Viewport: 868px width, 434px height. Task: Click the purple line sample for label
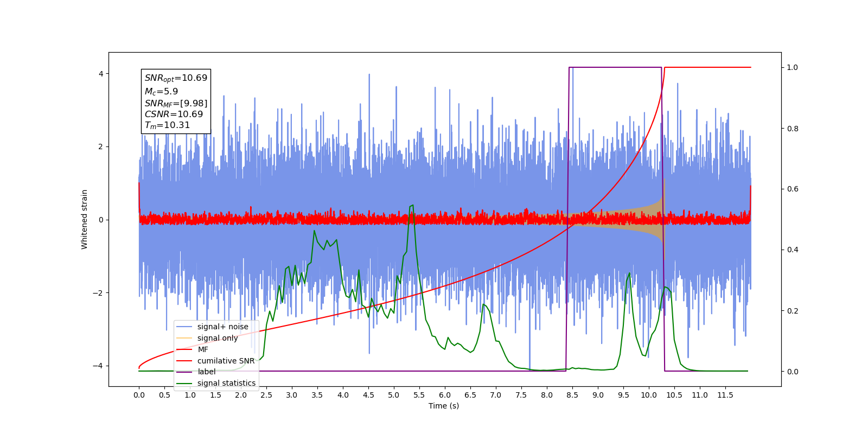pyautogui.click(x=184, y=372)
